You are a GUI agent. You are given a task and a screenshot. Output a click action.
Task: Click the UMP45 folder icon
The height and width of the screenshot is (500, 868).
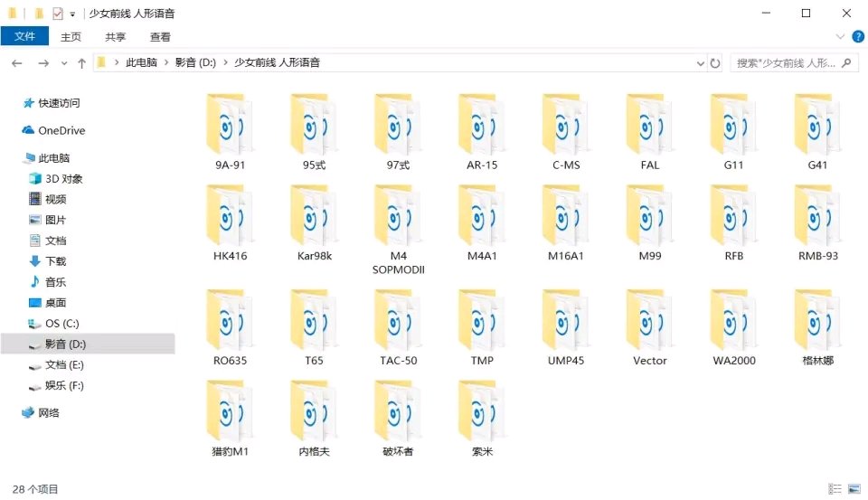point(566,319)
